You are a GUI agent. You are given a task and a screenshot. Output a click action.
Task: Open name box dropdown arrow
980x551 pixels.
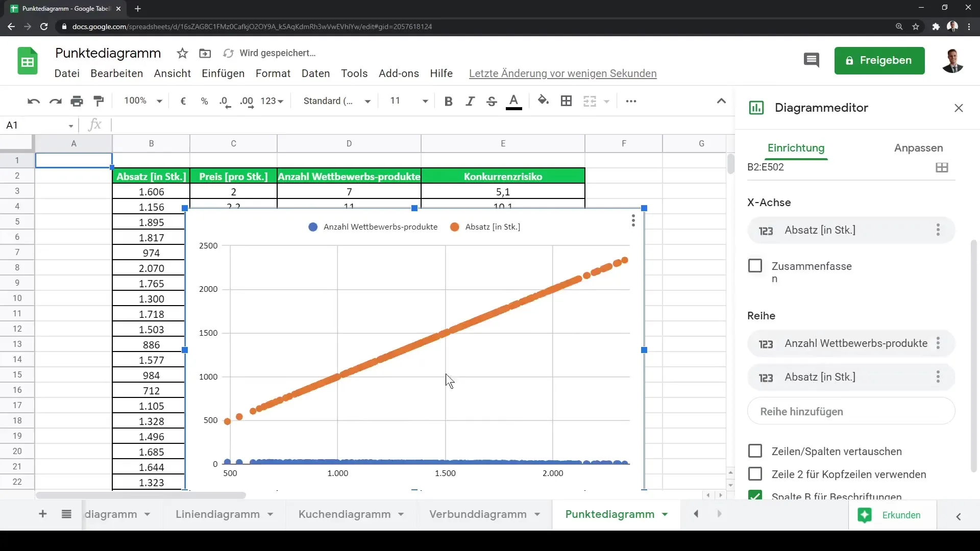point(71,126)
